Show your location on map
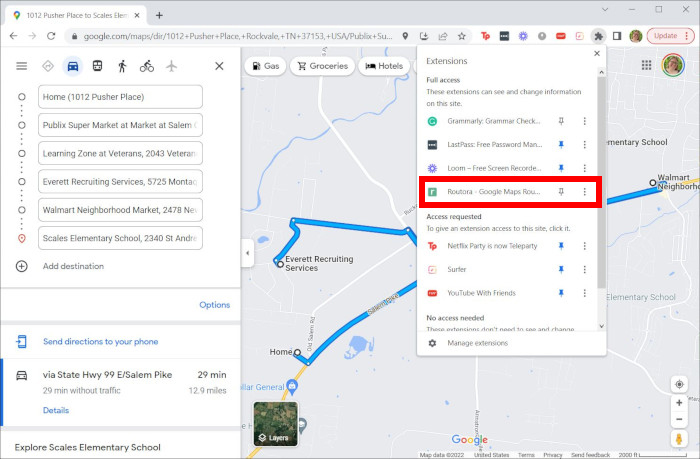 (679, 384)
